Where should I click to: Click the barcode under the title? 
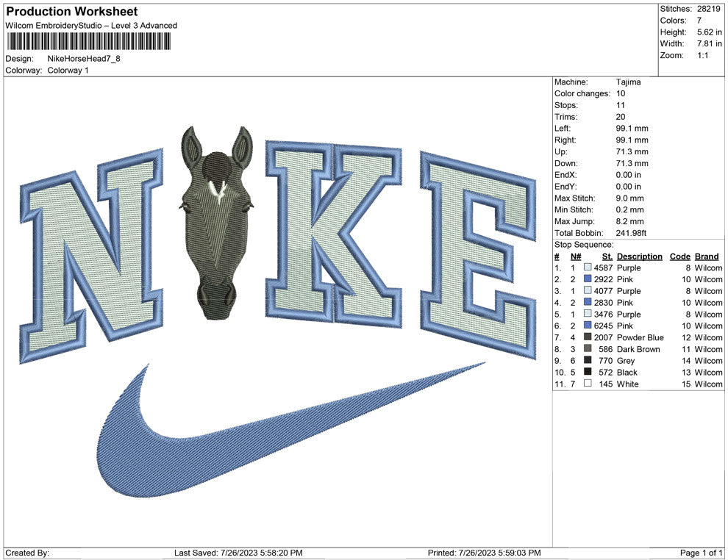coord(89,42)
